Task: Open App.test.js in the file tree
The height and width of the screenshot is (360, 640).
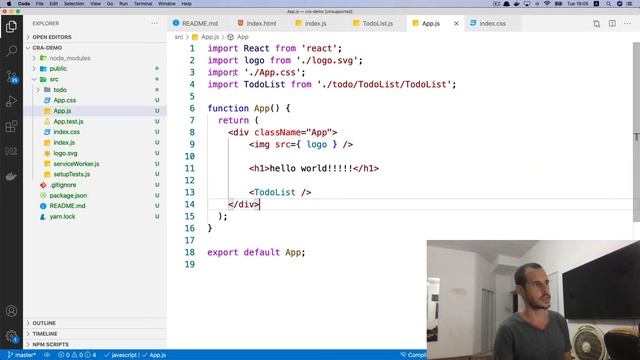Action: 68,122
